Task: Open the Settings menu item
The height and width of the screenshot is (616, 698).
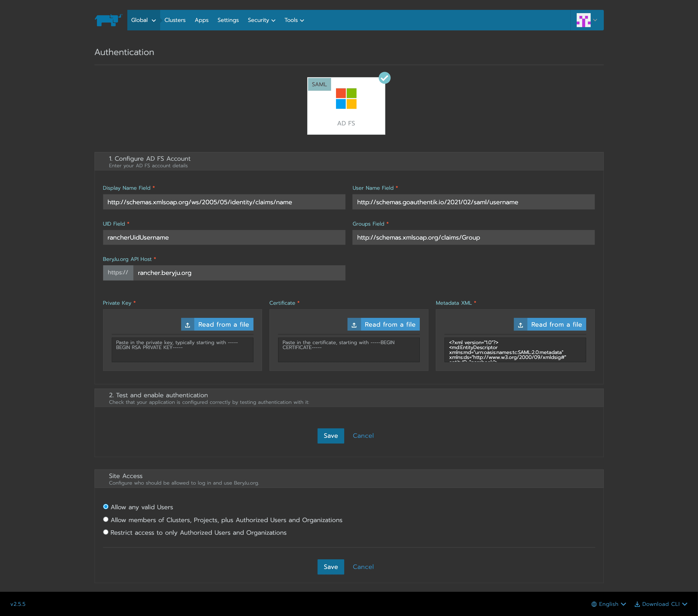Action: pyautogui.click(x=228, y=20)
